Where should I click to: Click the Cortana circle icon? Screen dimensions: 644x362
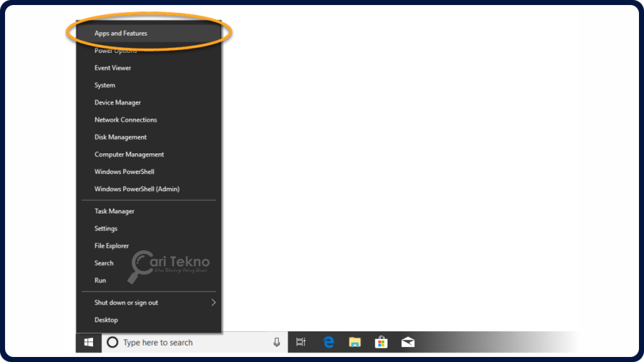[x=113, y=342]
